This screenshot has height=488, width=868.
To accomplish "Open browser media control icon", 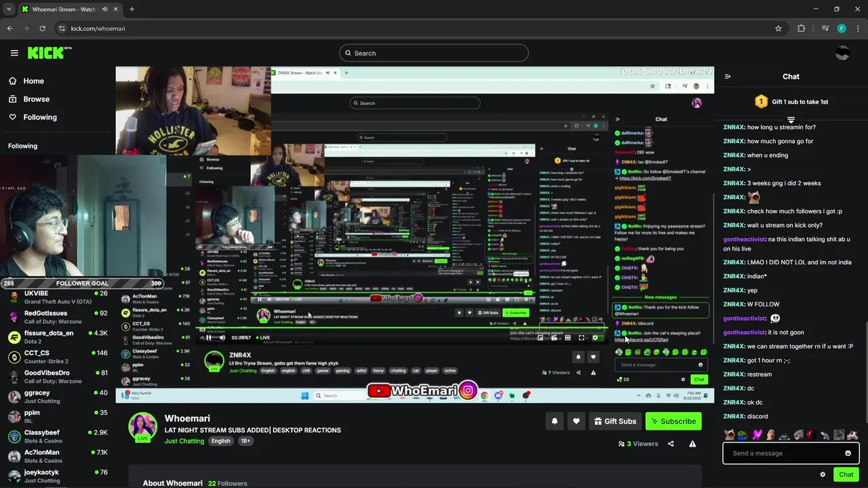I will (x=825, y=28).
